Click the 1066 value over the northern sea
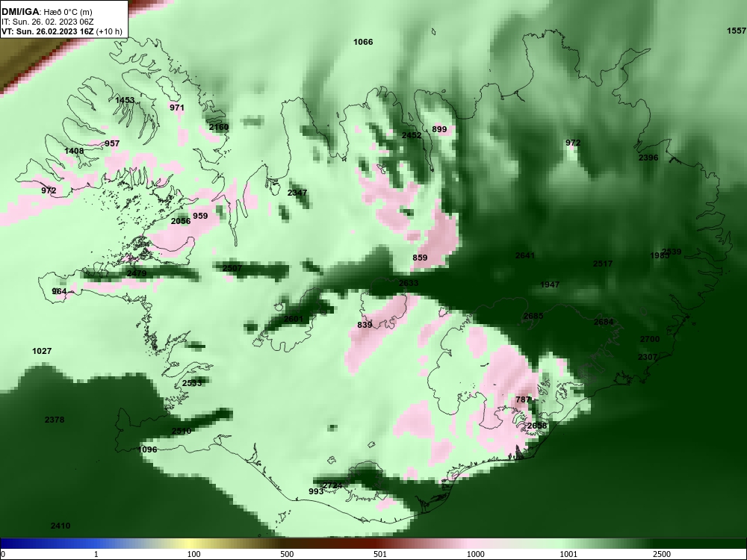 point(363,42)
